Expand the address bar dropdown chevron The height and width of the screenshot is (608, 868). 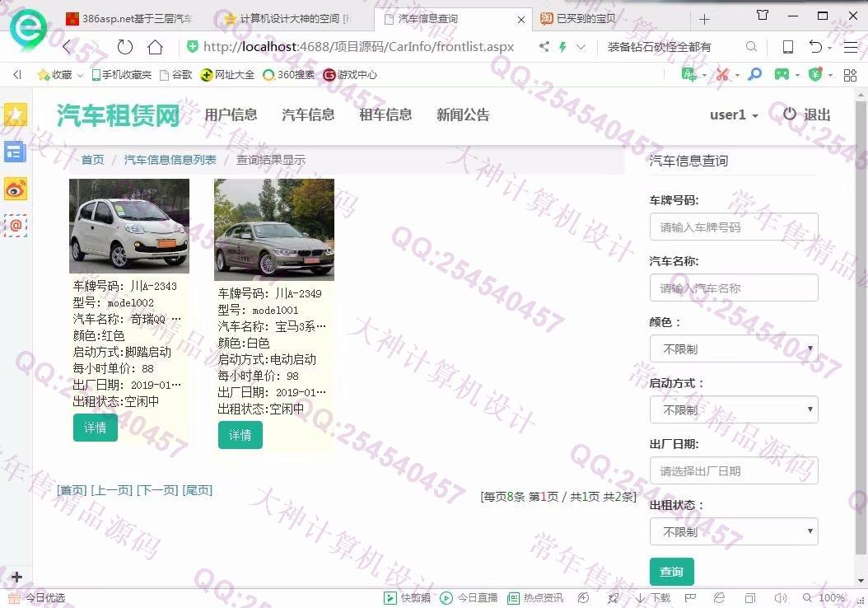[581, 47]
